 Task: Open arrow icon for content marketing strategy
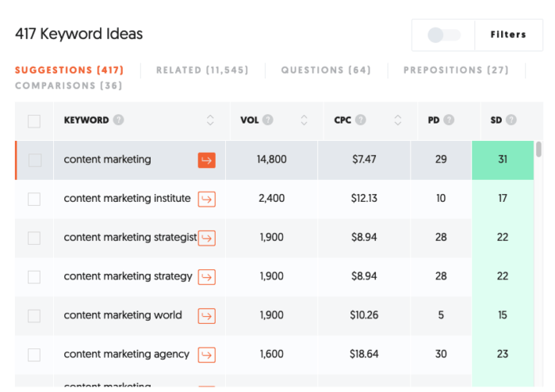point(207,276)
